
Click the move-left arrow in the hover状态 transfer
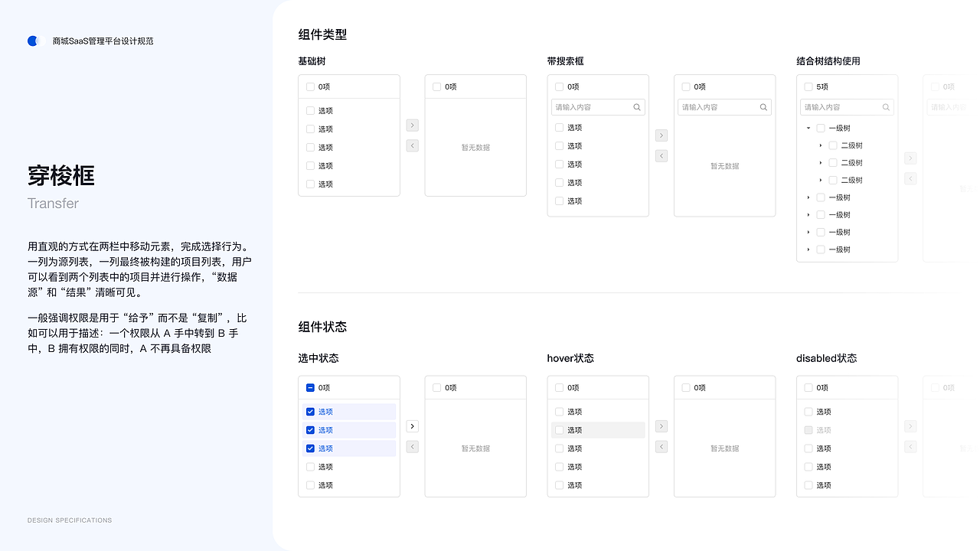(x=661, y=447)
